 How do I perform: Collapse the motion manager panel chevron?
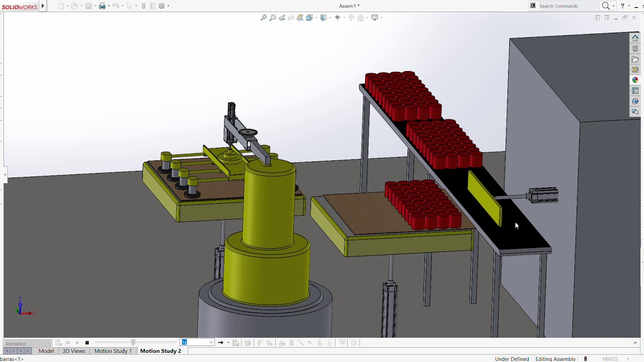(x=635, y=343)
